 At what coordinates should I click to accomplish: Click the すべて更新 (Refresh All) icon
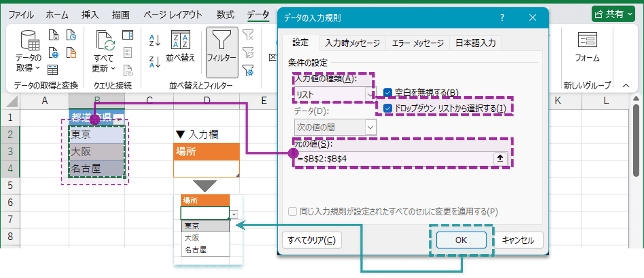[x=105, y=40]
